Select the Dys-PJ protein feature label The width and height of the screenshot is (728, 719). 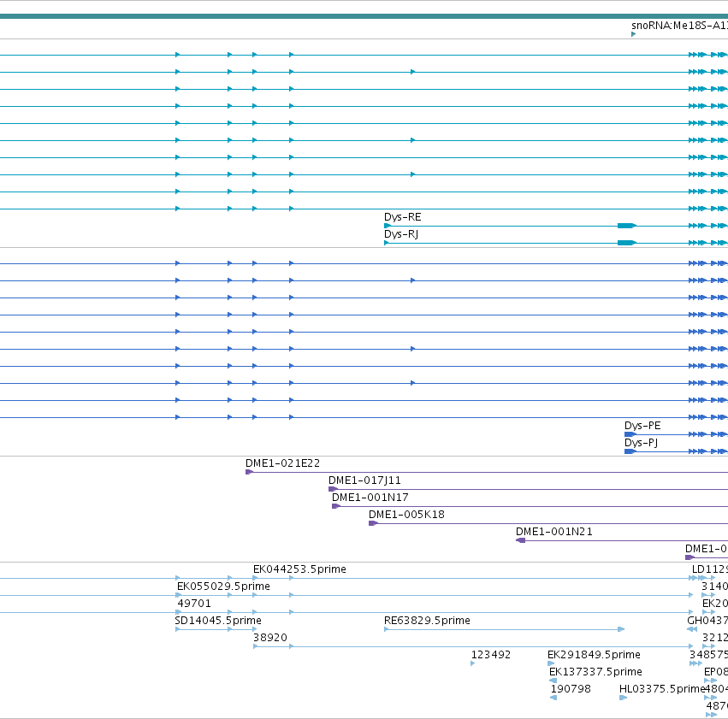(641, 443)
